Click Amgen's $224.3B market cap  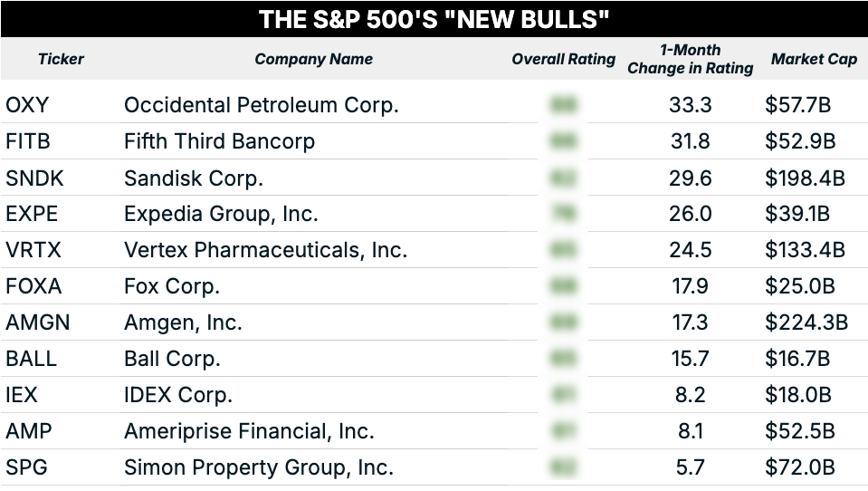point(806,323)
